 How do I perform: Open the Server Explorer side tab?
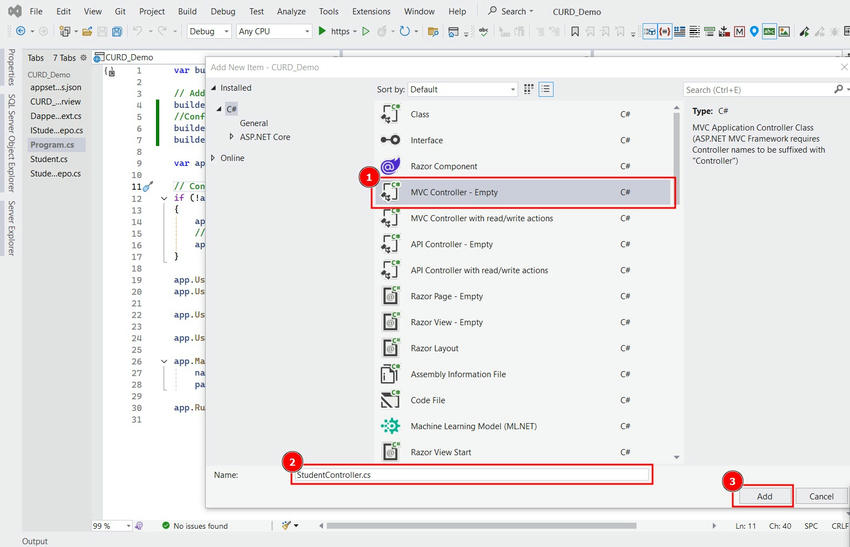click(x=11, y=228)
